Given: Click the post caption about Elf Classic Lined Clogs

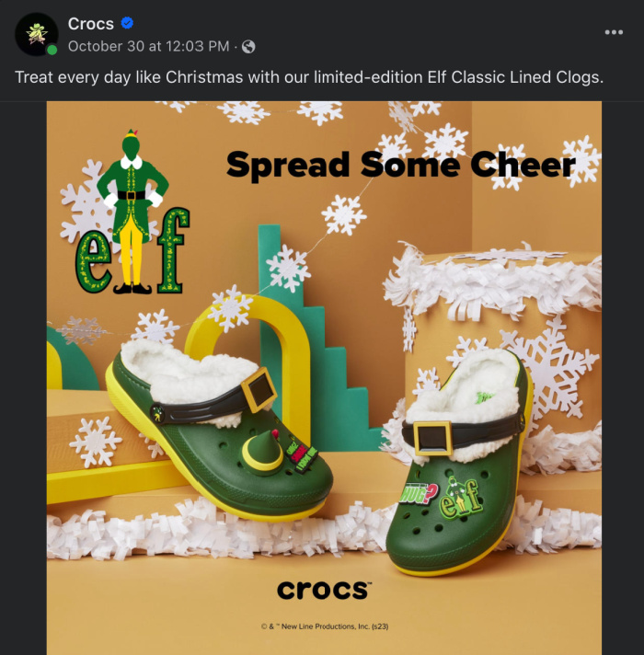Looking at the screenshot, I should coord(309,77).
